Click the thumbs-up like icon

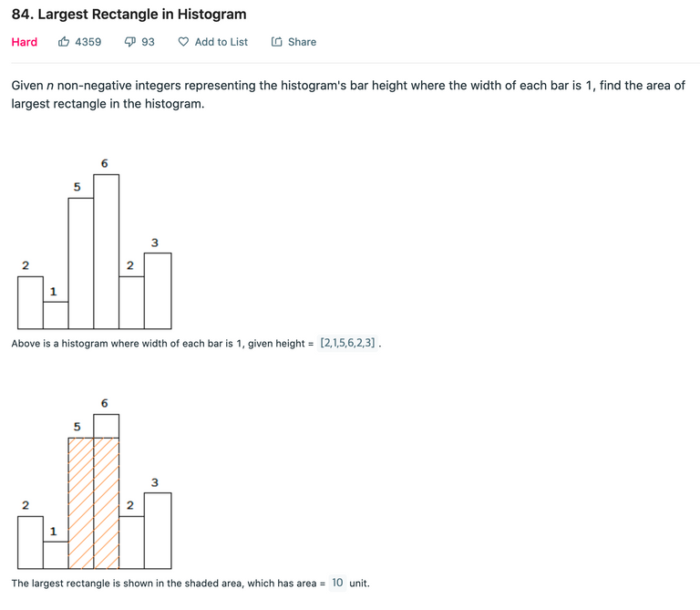coord(64,42)
